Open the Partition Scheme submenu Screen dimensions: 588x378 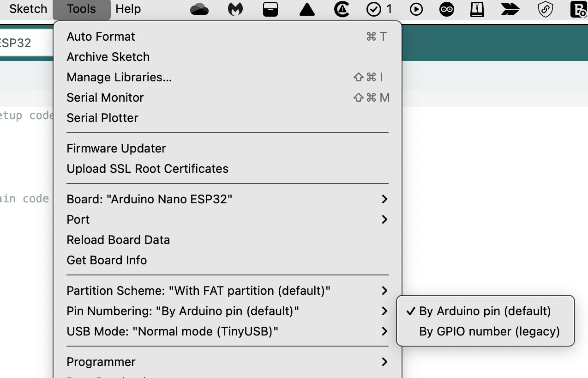click(198, 291)
